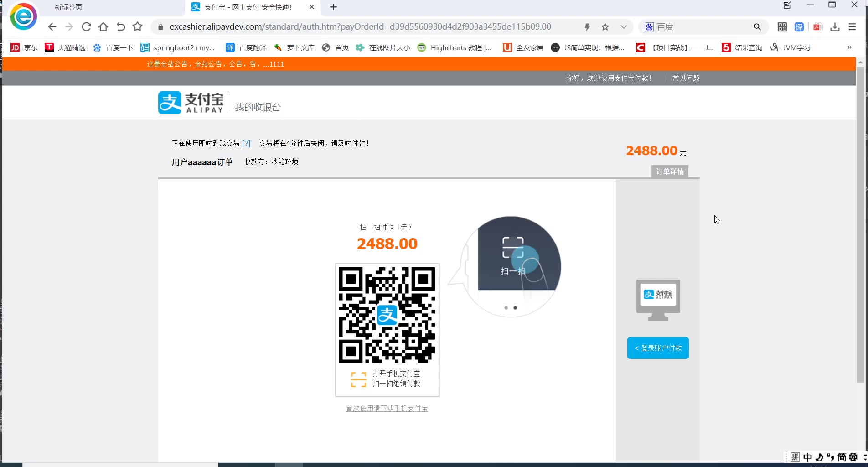Open the extensions grid icon
The width and height of the screenshot is (868, 467).
[782, 27]
